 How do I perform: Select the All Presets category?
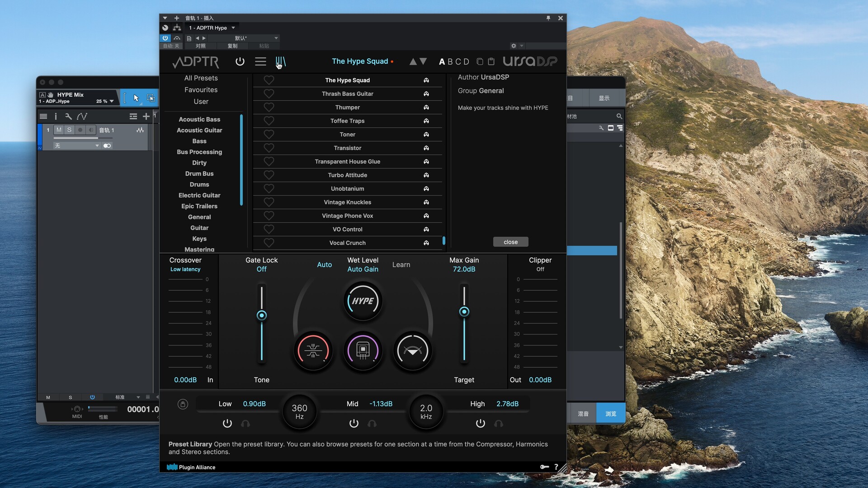pyautogui.click(x=201, y=78)
